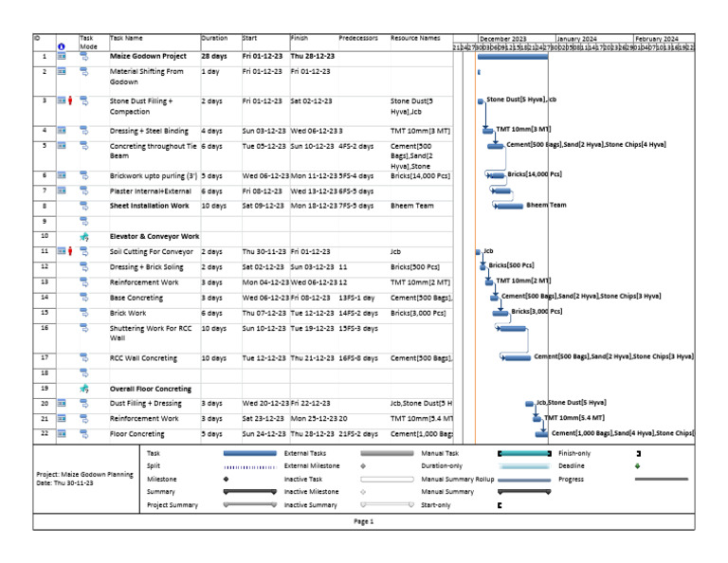This screenshot has height=563, width=728.
Task: Click the blue info indicator column header icon
Action: [x=62, y=46]
